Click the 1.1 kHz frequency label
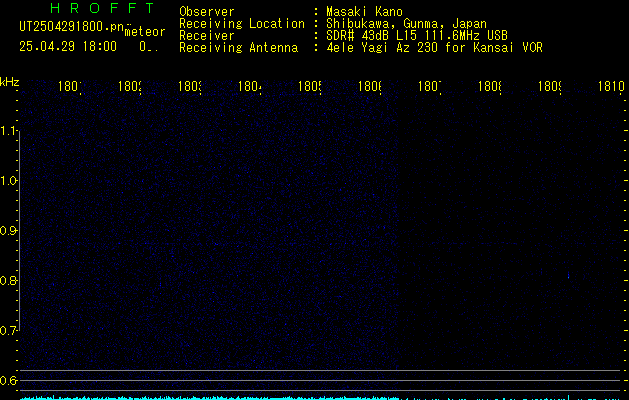This screenshot has width=629, height=400. tap(9, 131)
